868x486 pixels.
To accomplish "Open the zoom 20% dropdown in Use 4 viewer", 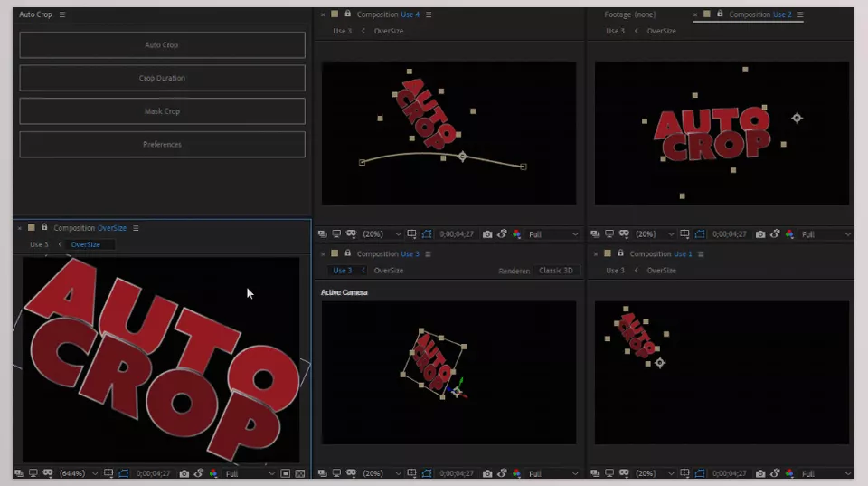I will coord(382,234).
